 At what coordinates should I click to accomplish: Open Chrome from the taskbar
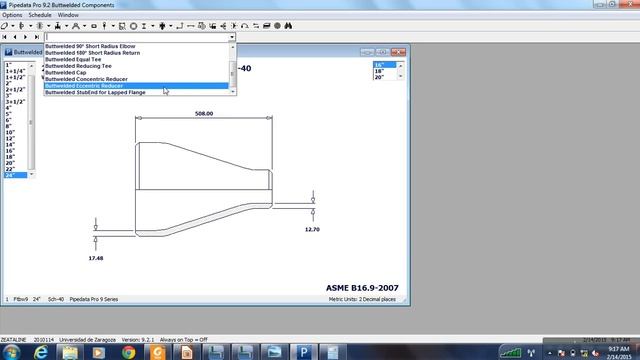point(128,352)
